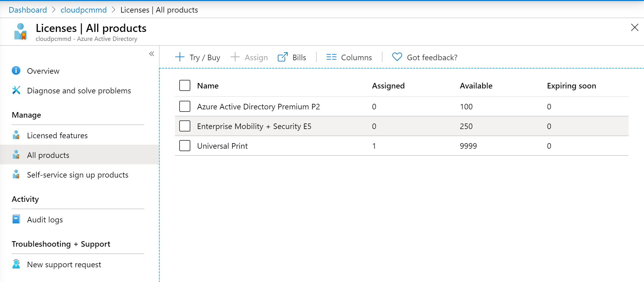Tick the Universal Print row checkbox
This screenshot has width=644, height=282.
point(185,146)
